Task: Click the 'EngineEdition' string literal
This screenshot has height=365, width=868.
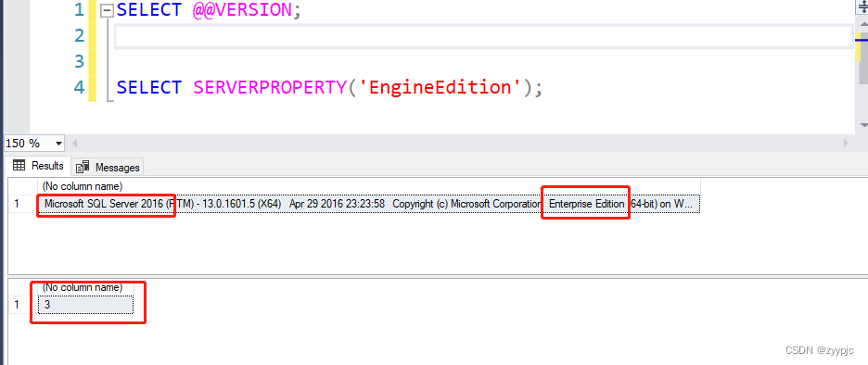Action: [x=441, y=87]
